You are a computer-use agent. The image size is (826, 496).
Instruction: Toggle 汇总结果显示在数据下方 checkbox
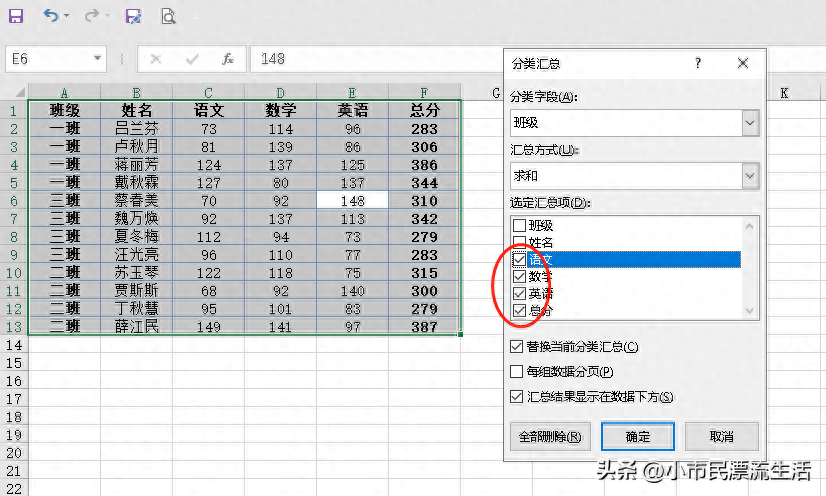click(516, 396)
